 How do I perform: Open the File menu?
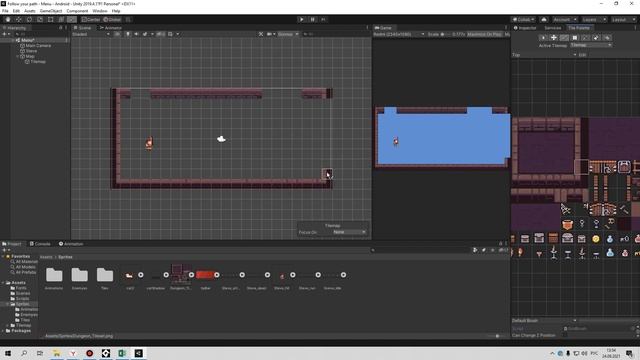pos(5,11)
